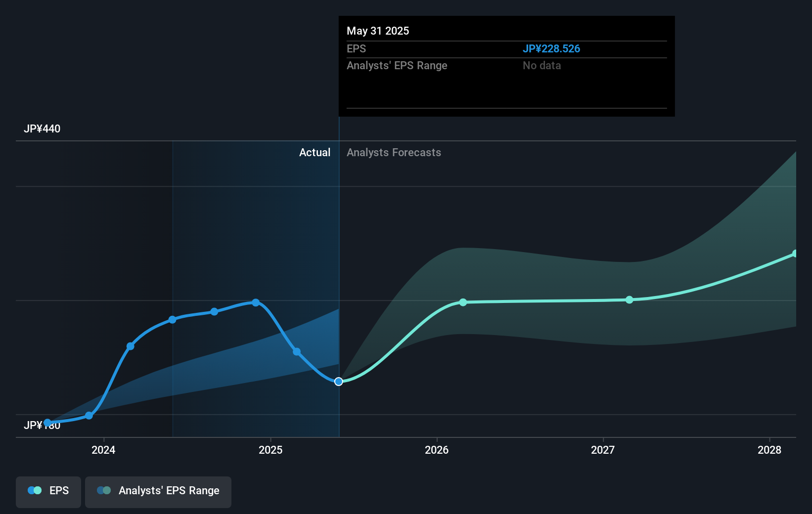Switch to the Actual section of the chart
812x514 pixels.
[x=315, y=152]
